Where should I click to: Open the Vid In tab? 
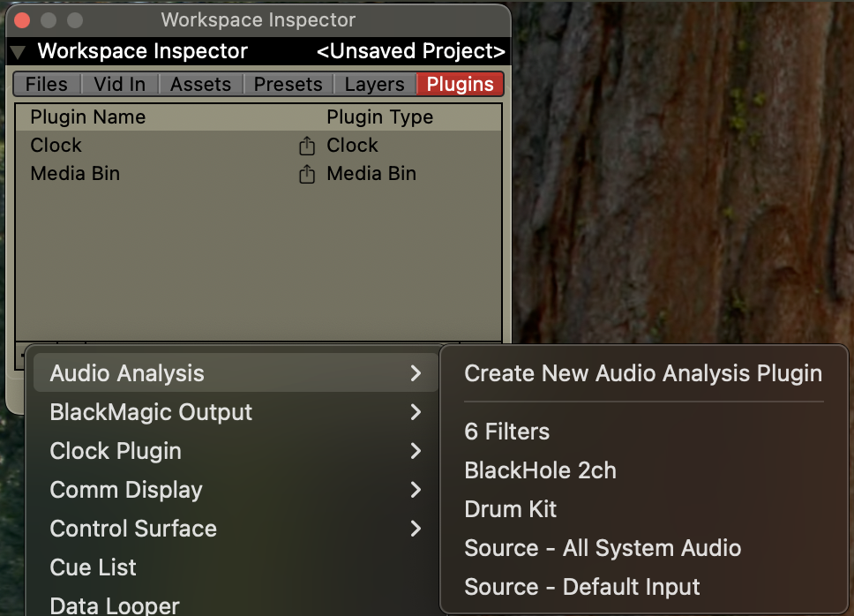point(120,85)
